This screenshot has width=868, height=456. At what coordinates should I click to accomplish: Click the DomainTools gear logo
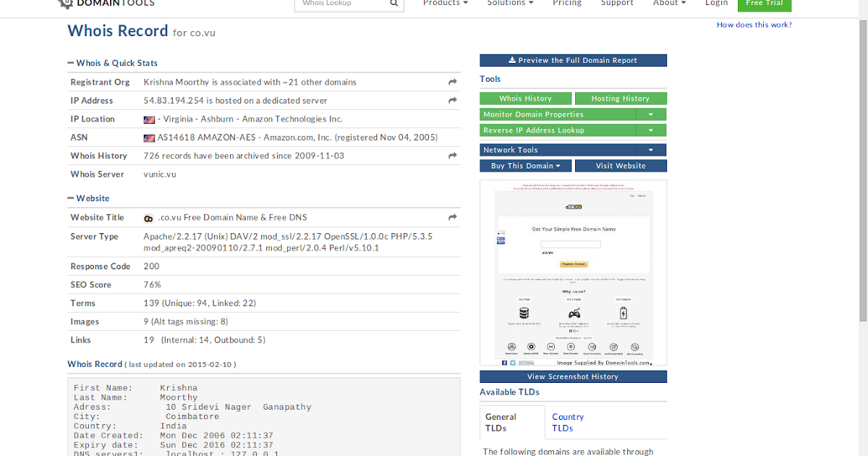pos(66,4)
